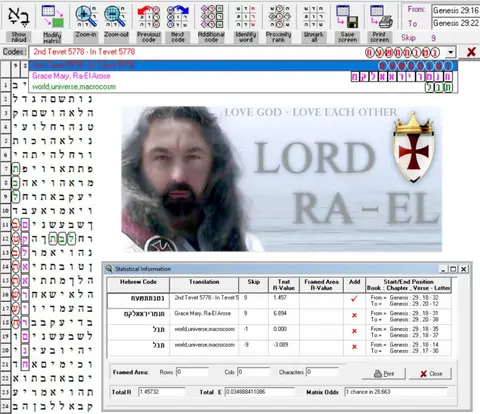Click the Total E value field

[x=260, y=392]
